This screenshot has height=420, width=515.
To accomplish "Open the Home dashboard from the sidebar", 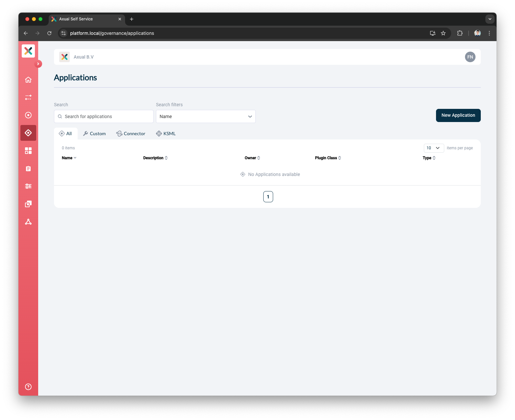I will tap(28, 80).
